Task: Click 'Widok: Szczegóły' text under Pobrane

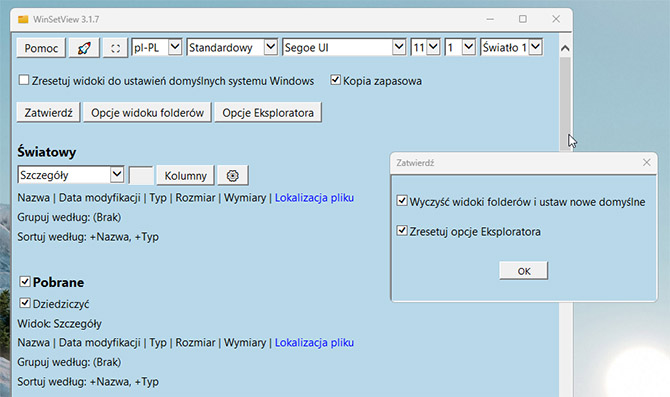Action: pyautogui.click(x=59, y=324)
